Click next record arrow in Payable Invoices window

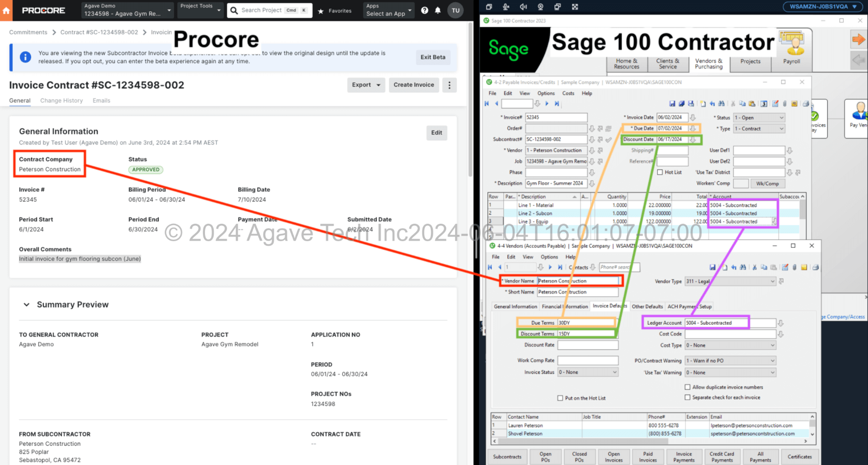(547, 104)
